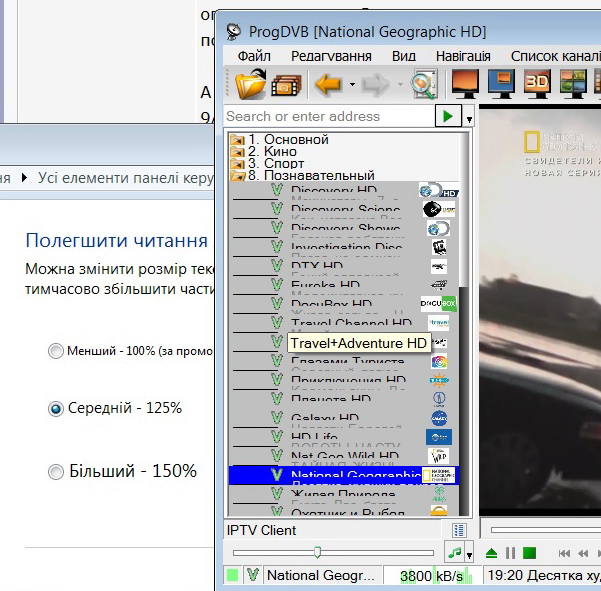Image resolution: width=601 pixels, height=591 pixels.
Task: Click the channel list view icon
Action: pyautogui.click(x=459, y=530)
